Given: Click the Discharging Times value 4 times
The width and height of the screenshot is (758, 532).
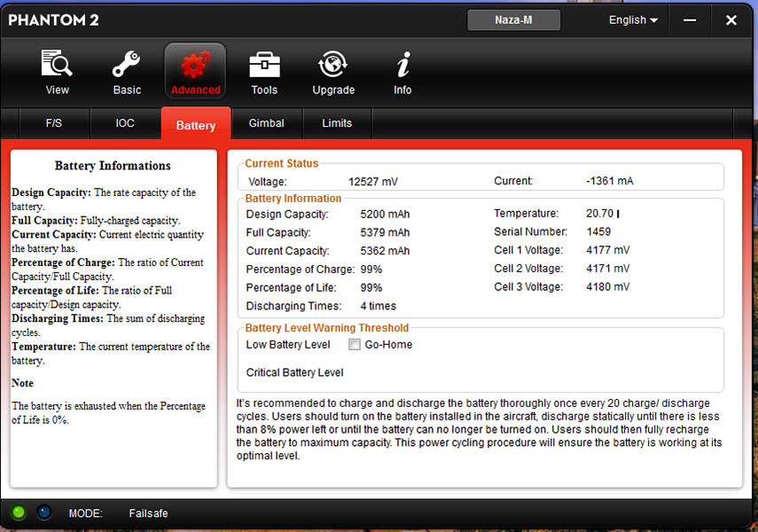Looking at the screenshot, I should (378, 306).
